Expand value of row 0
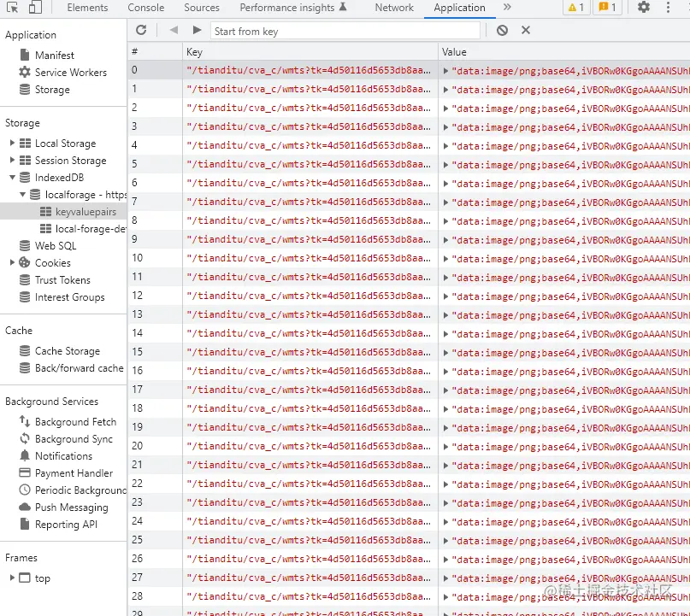Viewport: 690px width, 616px height. (445, 71)
